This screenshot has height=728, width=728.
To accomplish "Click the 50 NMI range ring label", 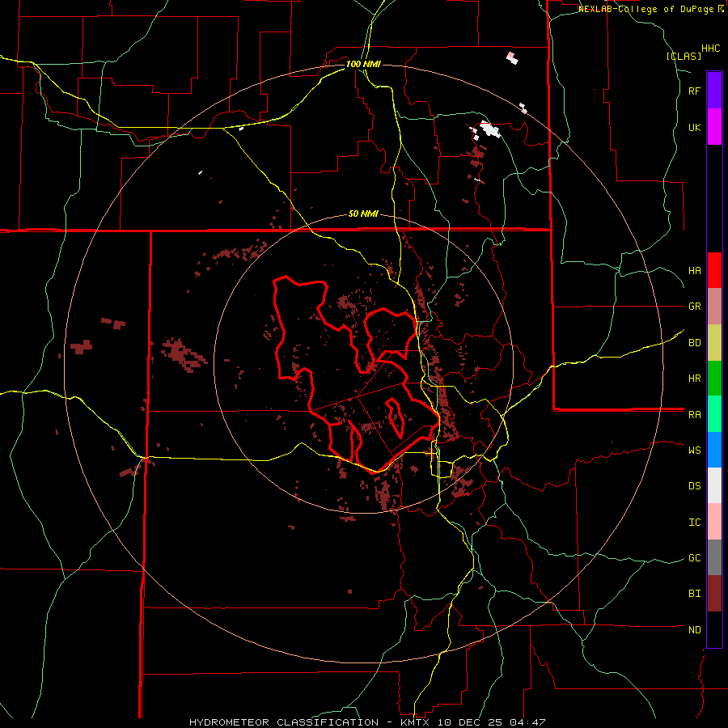I will [363, 214].
